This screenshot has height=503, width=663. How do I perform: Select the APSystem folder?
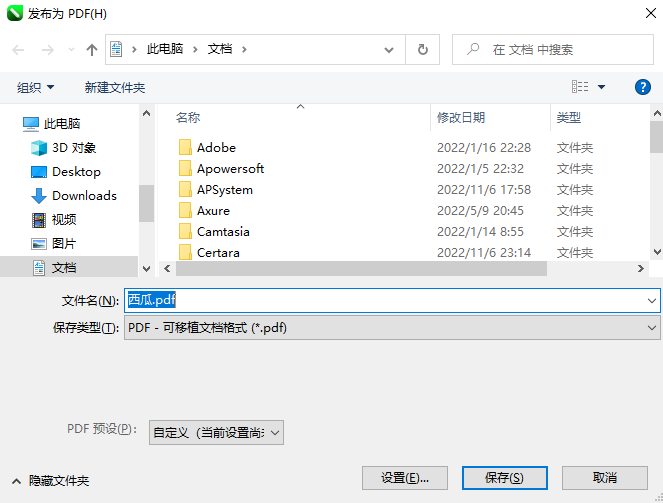[x=225, y=190]
